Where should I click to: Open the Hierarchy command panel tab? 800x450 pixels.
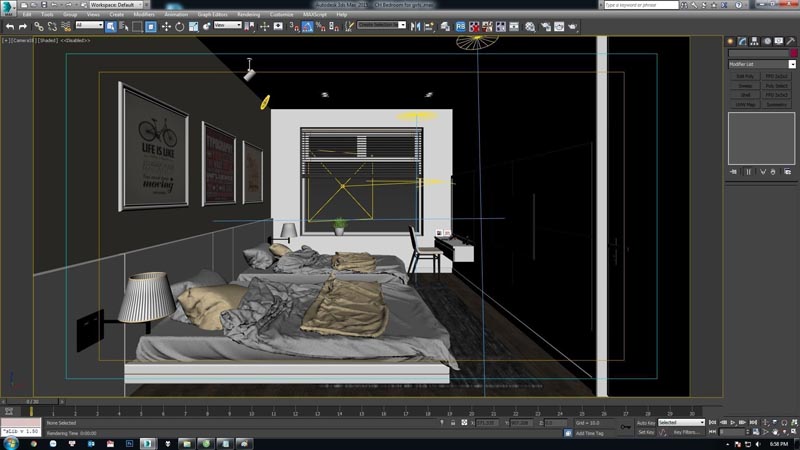[x=754, y=41]
